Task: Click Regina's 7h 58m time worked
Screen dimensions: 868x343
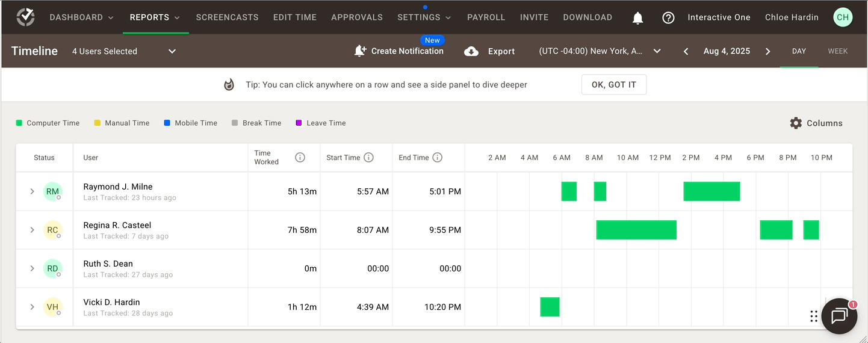Action: coord(302,230)
